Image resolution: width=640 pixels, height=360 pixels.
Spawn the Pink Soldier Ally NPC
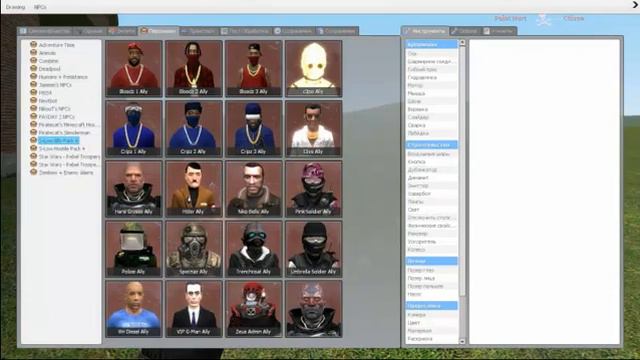click(x=313, y=189)
